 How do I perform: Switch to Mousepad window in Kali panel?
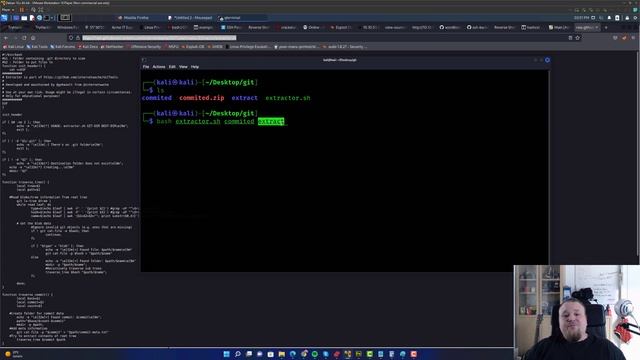point(190,18)
